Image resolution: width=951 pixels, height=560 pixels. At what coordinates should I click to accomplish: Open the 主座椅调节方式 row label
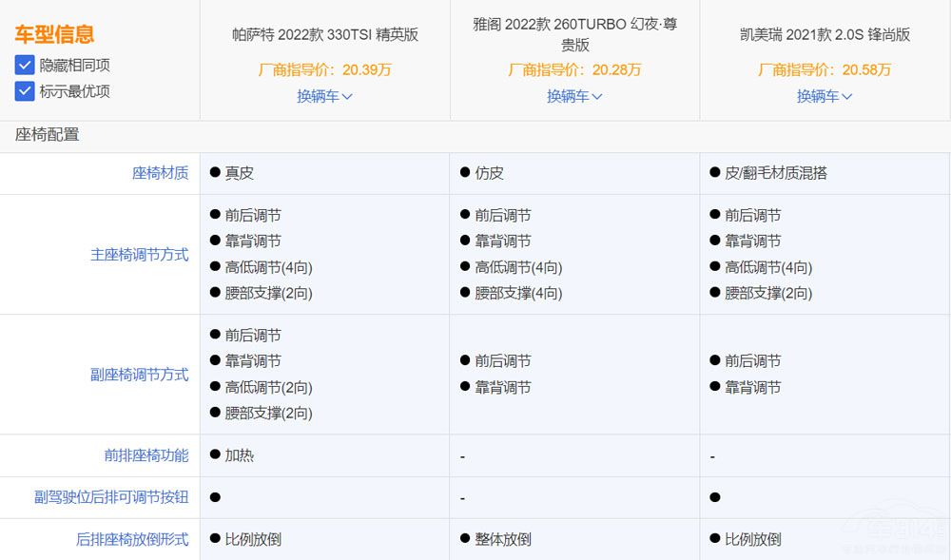pos(139,254)
